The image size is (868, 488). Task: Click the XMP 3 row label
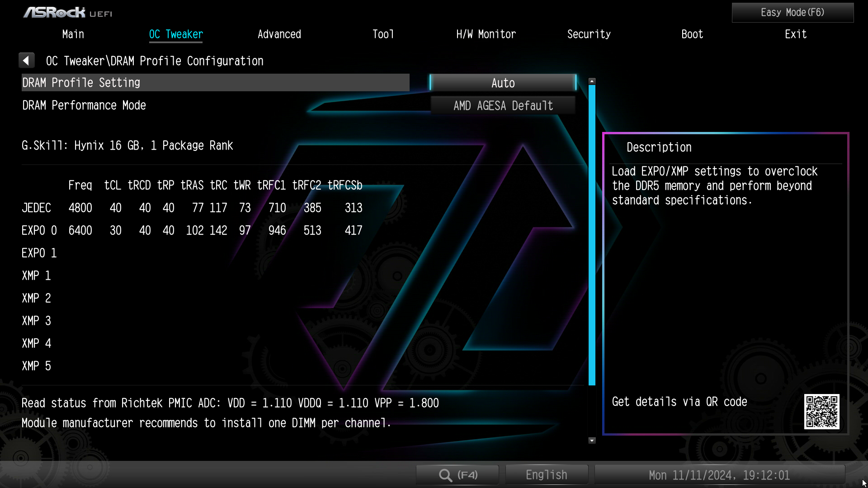(36, 321)
